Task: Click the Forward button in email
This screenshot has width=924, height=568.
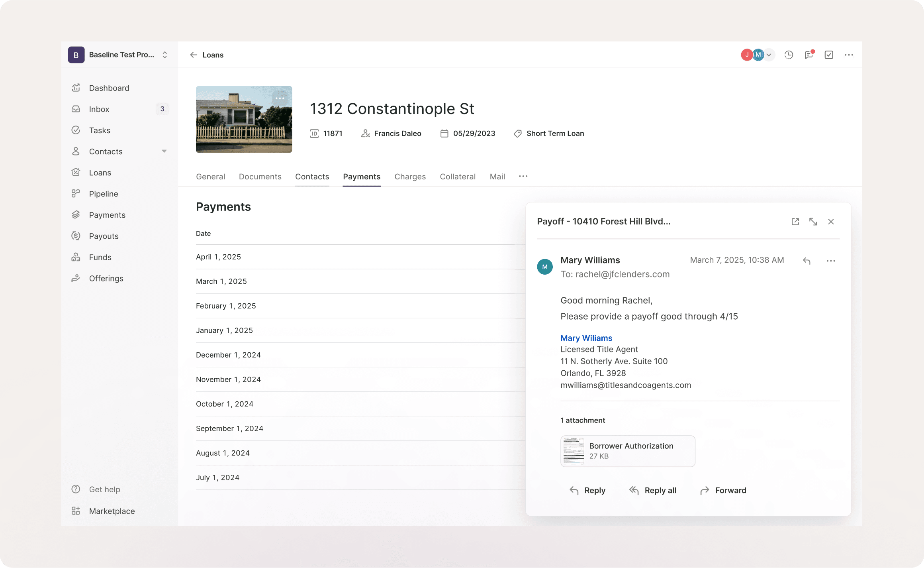Action: [x=723, y=490]
